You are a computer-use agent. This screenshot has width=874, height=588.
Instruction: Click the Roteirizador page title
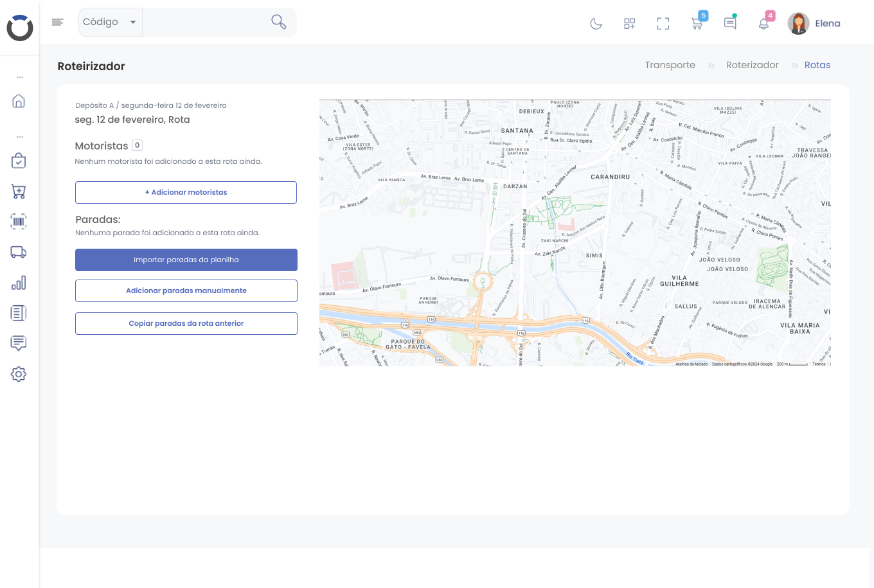[x=91, y=66]
